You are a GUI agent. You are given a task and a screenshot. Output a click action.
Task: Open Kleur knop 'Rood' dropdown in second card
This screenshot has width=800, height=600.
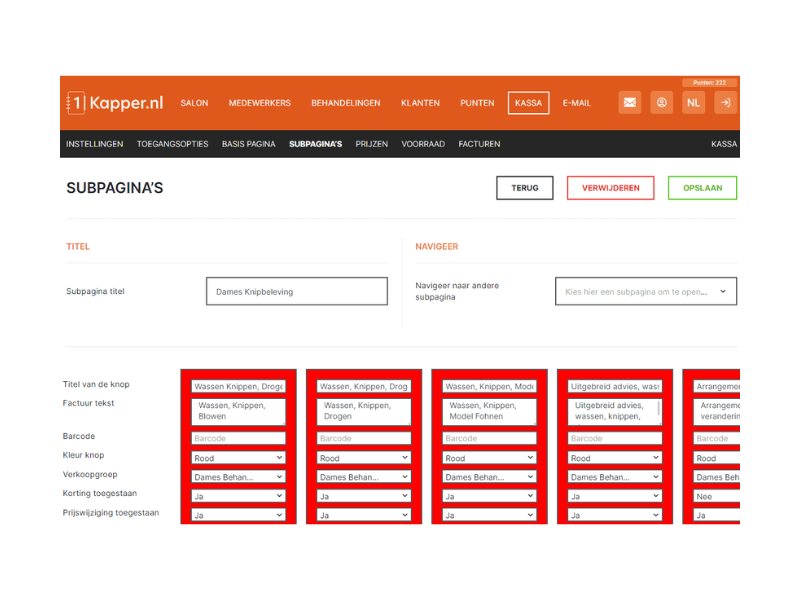pyautogui.click(x=364, y=458)
